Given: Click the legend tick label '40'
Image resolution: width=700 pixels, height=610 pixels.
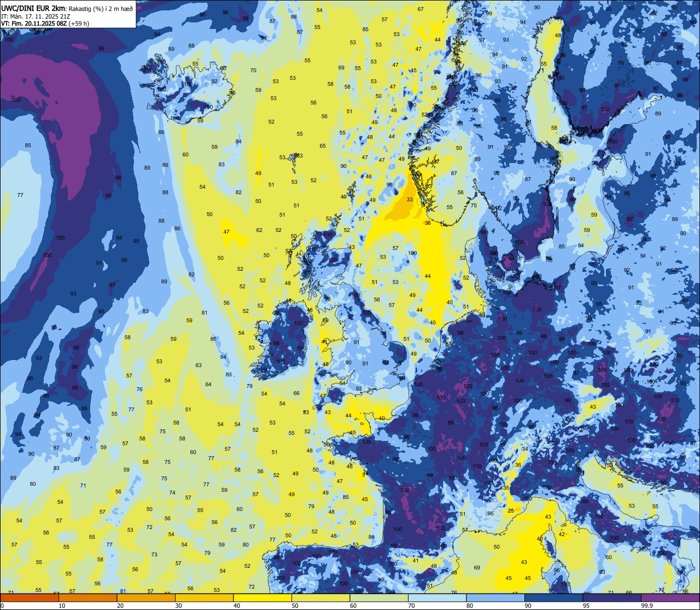Looking at the screenshot, I should coord(236,606).
